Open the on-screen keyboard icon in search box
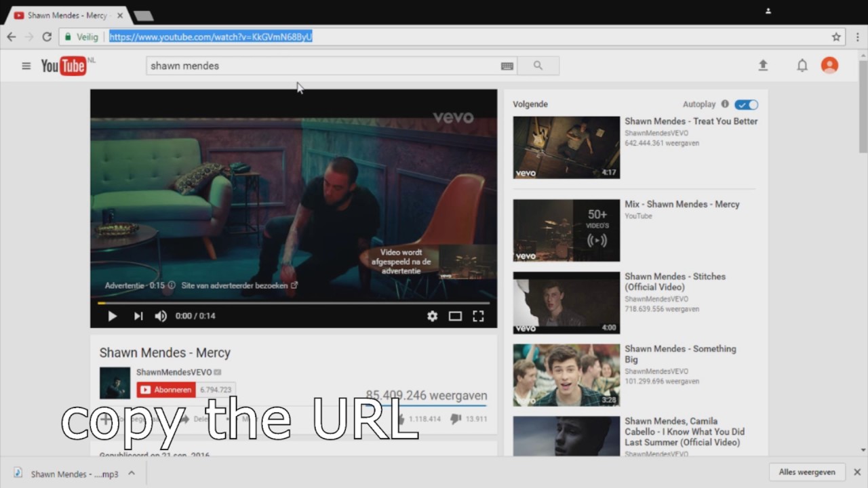 click(x=507, y=66)
